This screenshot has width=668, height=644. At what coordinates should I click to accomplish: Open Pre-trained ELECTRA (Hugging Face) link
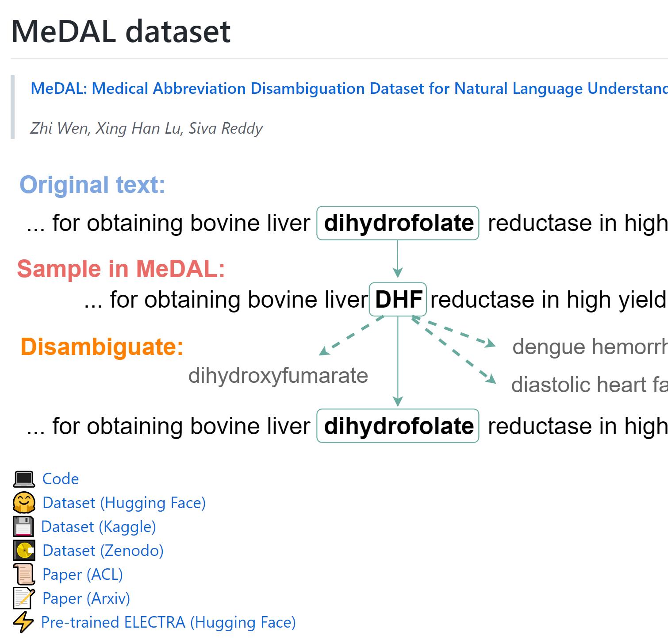pos(168,622)
